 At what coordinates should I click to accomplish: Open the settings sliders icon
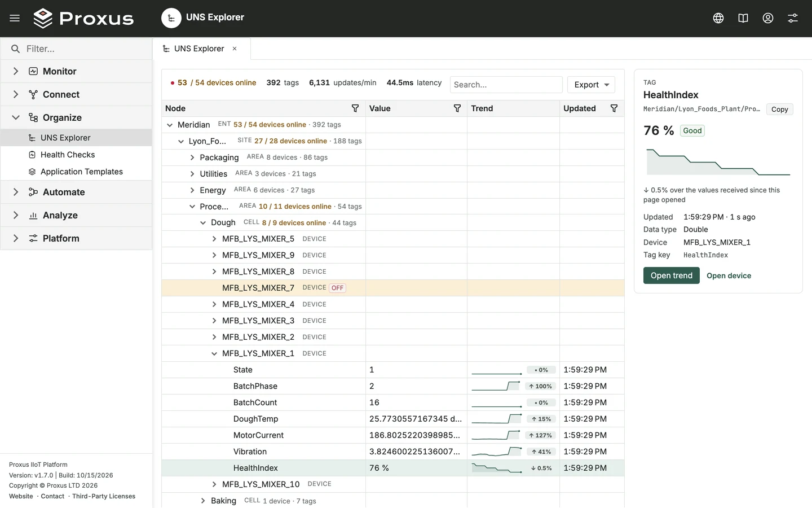click(793, 18)
